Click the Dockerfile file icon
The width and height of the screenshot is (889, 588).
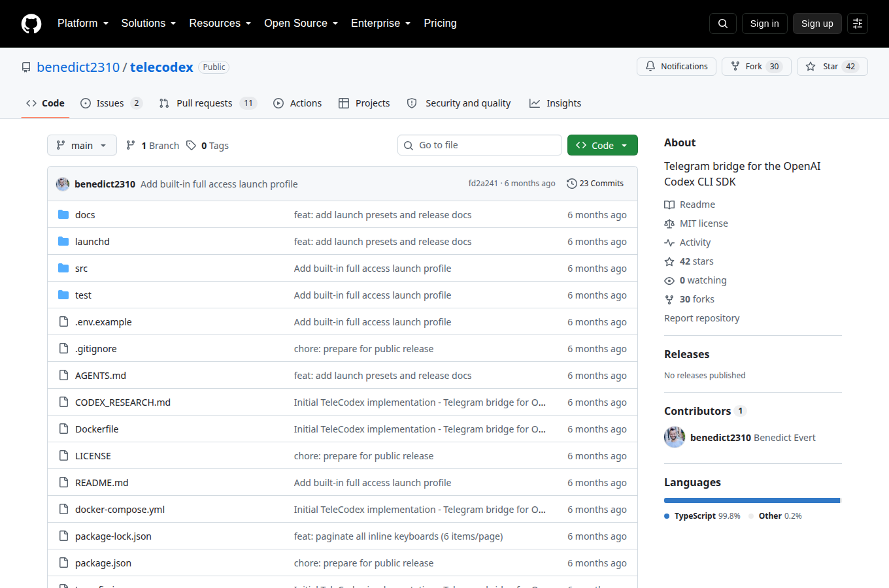click(63, 429)
